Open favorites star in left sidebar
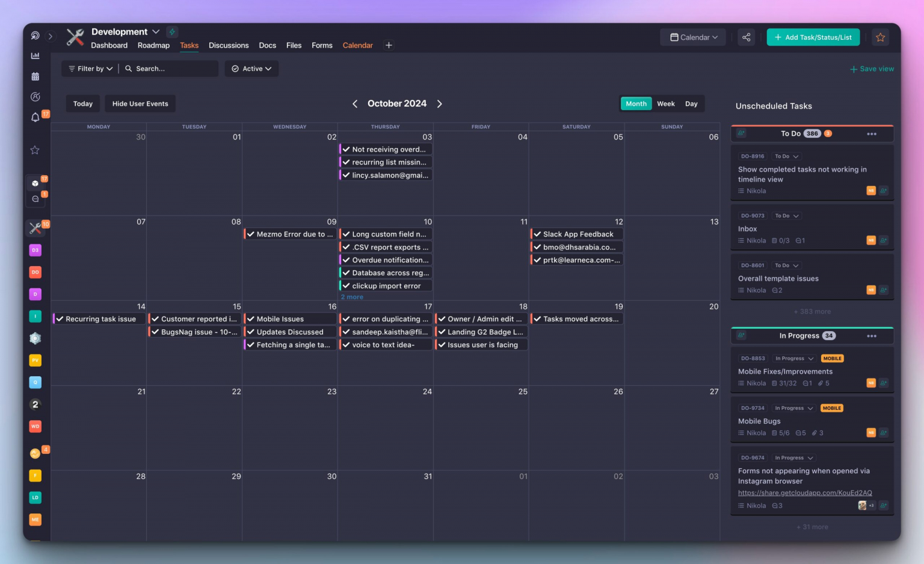Screen dimensions: 924x564 [x=35, y=150]
